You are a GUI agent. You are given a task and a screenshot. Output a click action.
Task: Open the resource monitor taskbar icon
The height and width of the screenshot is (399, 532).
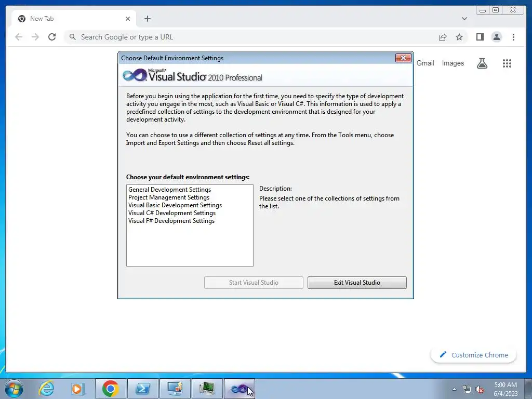pyautogui.click(x=207, y=389)
